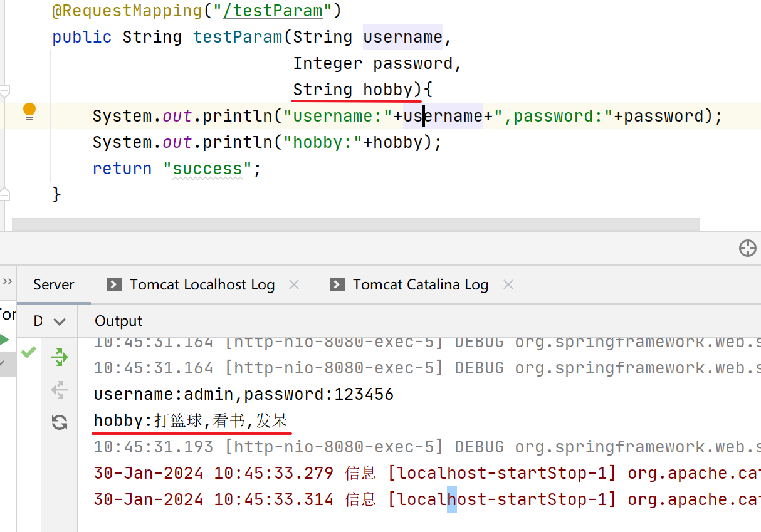Viewport: 761px width, 532px height.
Task: Click the green deploy-all arrows icon
Action: pyautogui.click(x=60, y=358)
